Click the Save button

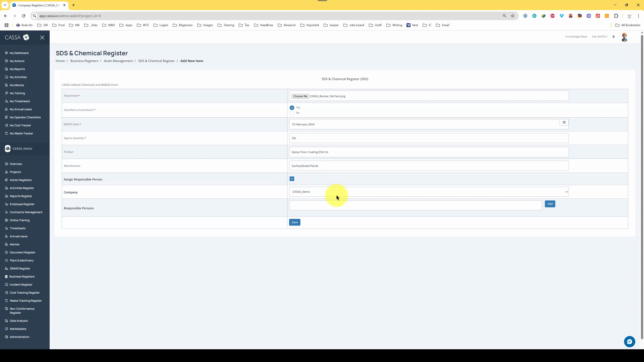(x=294, y=222)
